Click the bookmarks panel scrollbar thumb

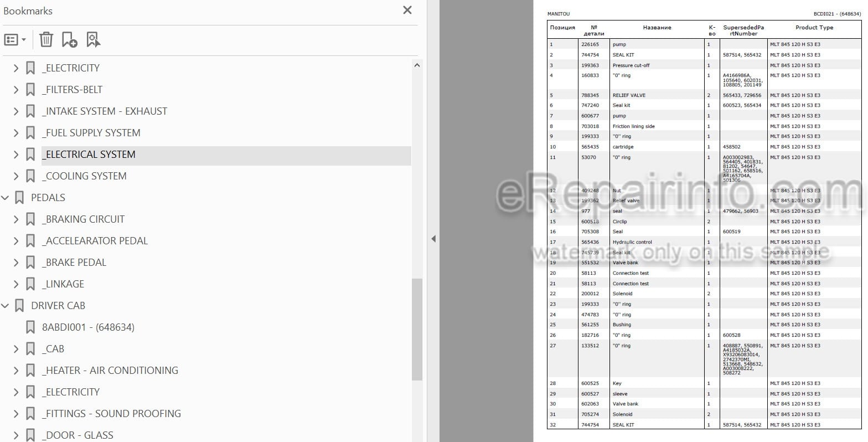pyautogui.click(x=417, y=329)
